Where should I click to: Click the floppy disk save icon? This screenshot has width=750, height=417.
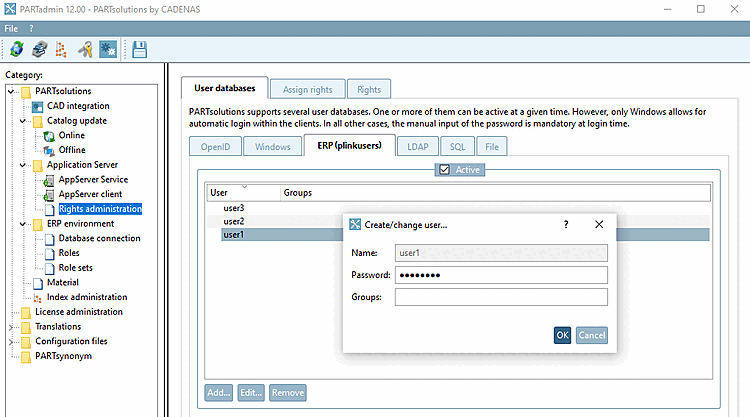coord(139,49)
